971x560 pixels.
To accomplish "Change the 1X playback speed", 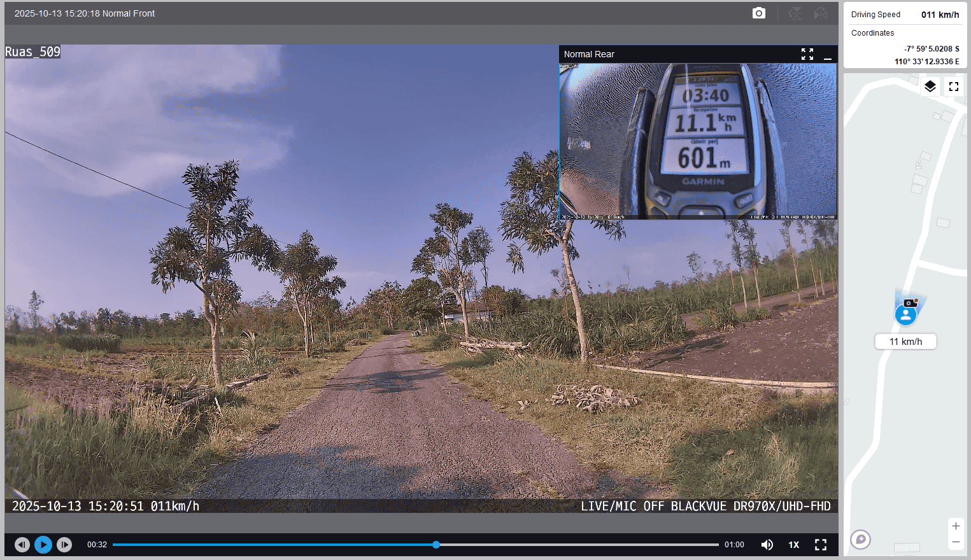I will 794,545.
